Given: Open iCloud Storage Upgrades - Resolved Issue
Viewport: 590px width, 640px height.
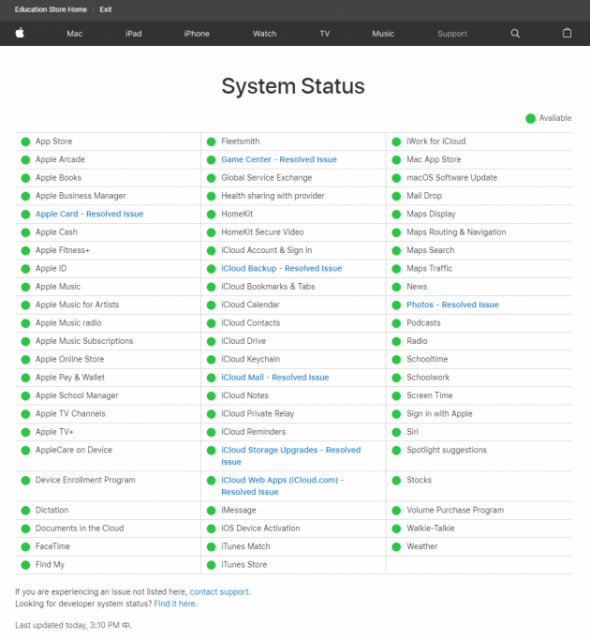Looking at the screenshot, I should (291, 456).
